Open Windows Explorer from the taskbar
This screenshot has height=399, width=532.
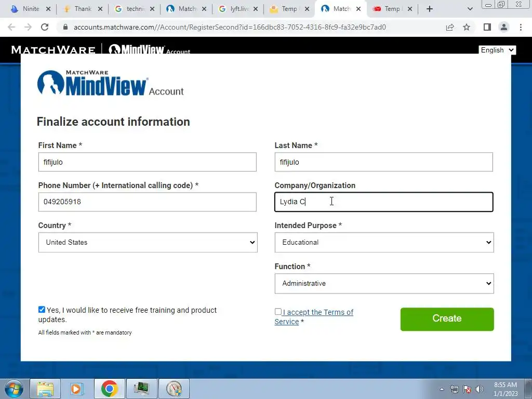click(45, 389)
